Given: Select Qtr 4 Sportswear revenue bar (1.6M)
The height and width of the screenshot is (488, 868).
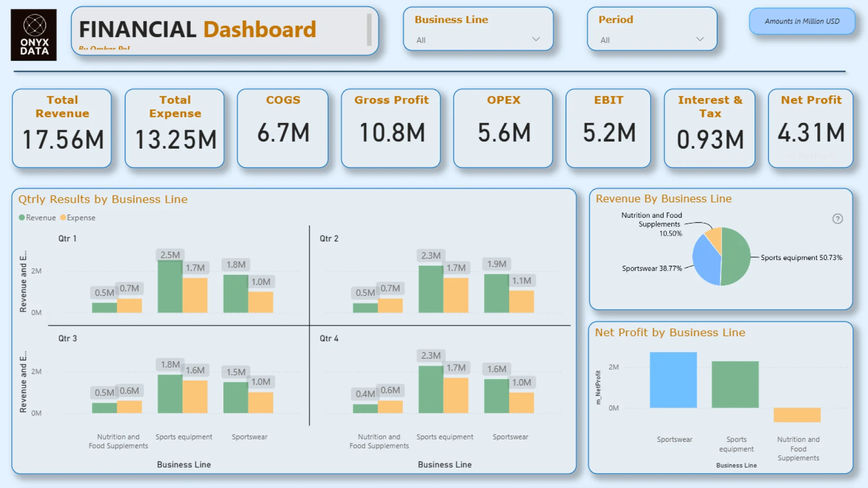Looking at the screenshot, I should pos(496,396).
